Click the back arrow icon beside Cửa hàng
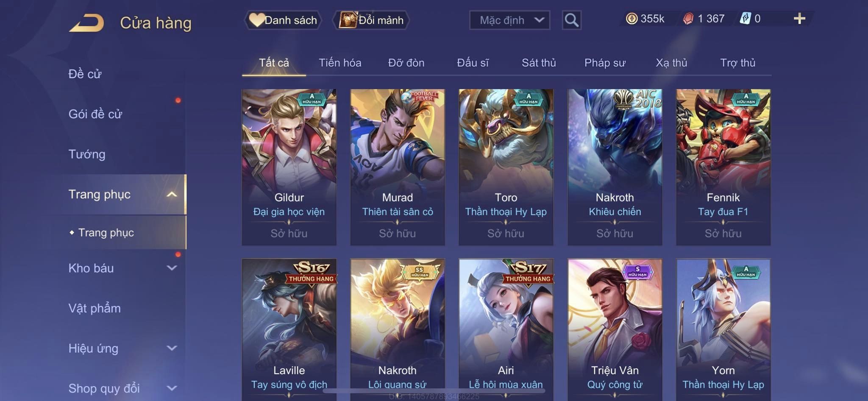 (x=86, y=23)
